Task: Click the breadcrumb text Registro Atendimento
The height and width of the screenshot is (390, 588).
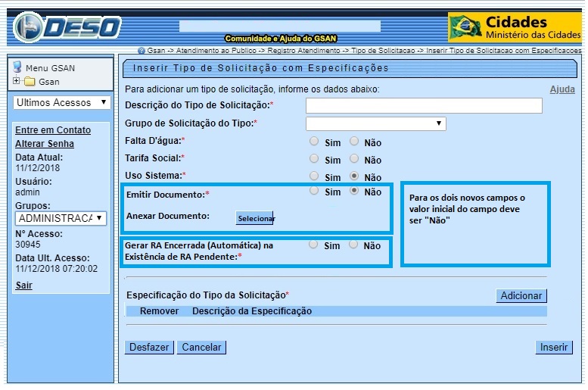Action: click(x=303, y=50)
